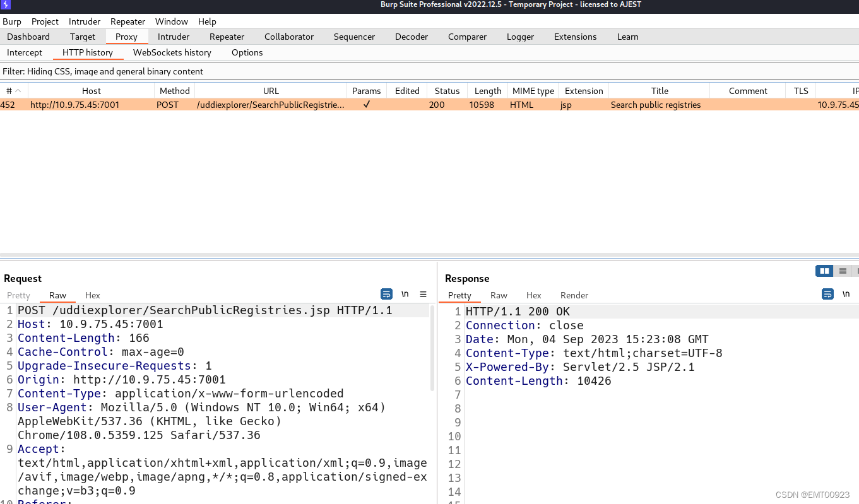This screenshot has width=859, height=504.
Task: Sort by the Title column header
Action: 660,91
